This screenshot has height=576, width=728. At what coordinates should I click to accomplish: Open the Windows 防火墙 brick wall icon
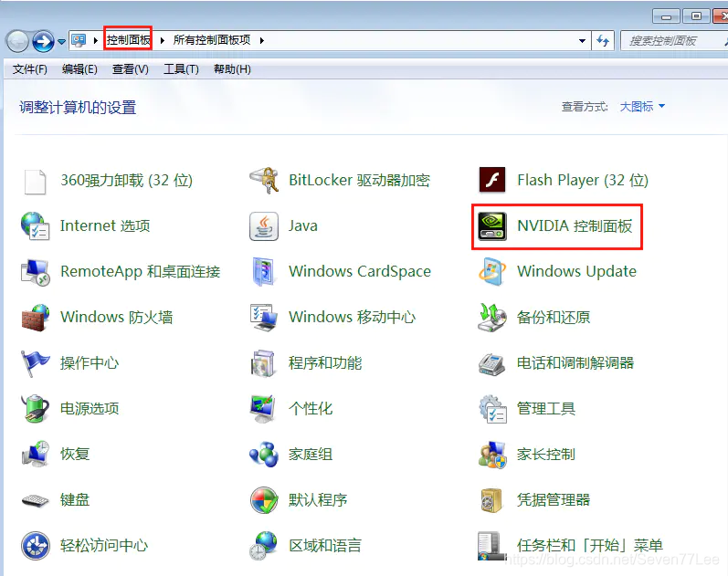[35, 318]
